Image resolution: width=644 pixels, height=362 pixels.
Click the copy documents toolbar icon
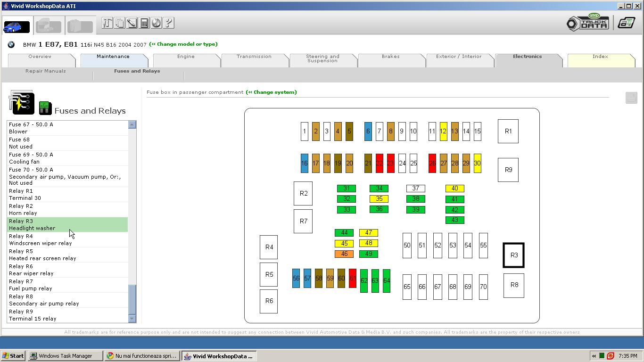[119, 23]
